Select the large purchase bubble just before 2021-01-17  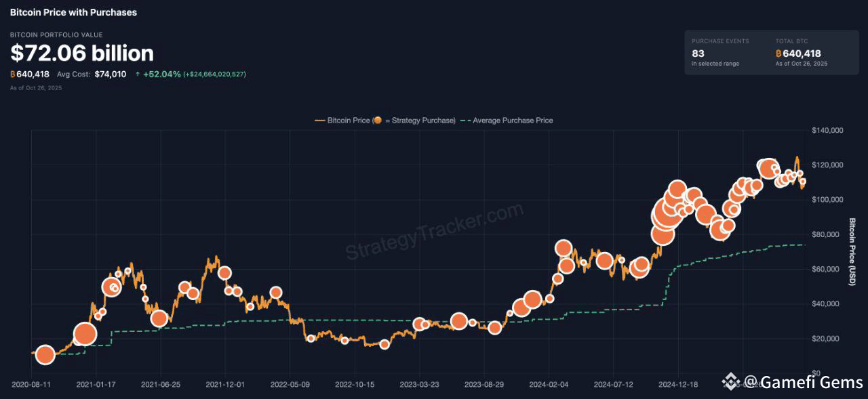[x=85, y=334]
